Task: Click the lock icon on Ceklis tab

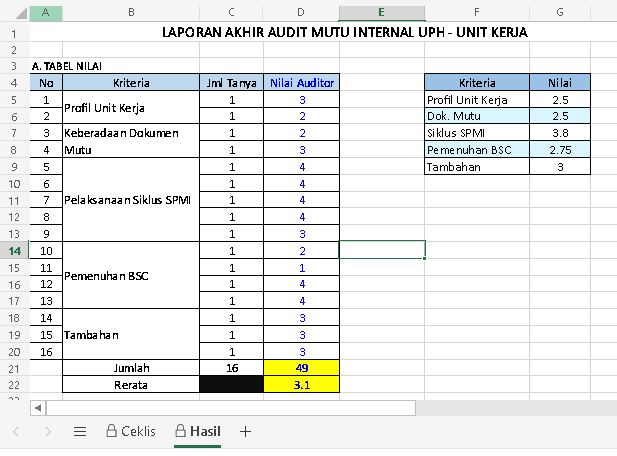Action: 112,432
